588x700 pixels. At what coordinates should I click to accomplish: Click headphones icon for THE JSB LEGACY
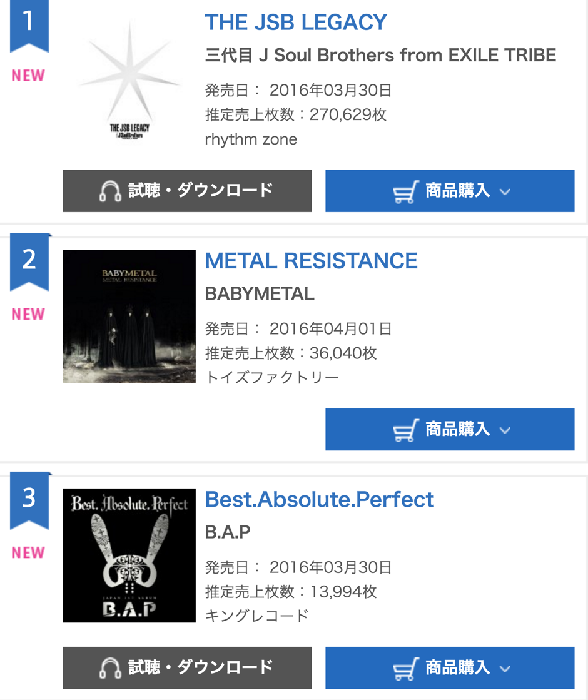[110, 191]
